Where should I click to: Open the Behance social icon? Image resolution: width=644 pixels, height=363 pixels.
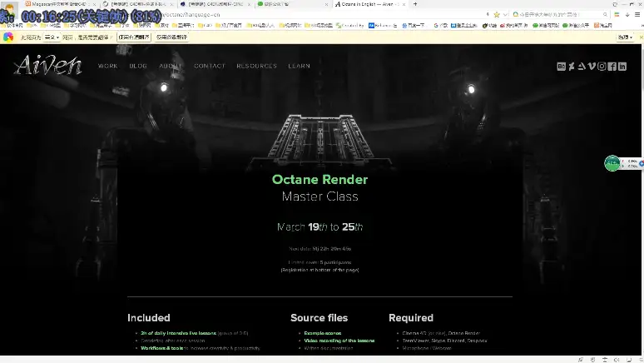click(x=561, y=66)
